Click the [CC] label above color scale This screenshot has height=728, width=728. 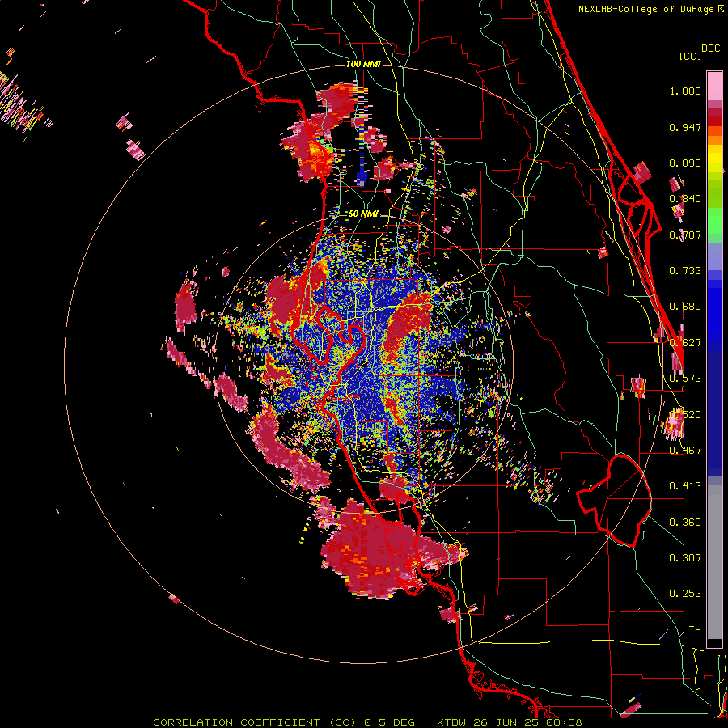pos(690,56)
